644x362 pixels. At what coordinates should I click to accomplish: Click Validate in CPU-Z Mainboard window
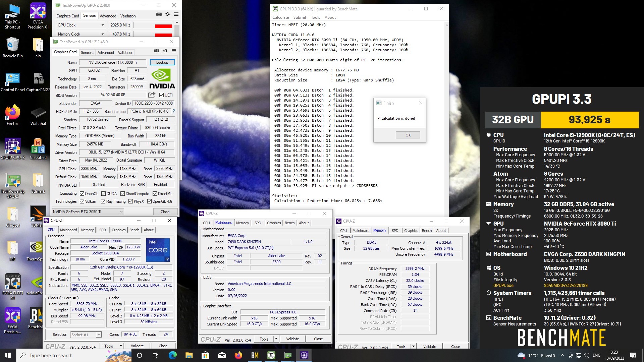pos(292,339)
